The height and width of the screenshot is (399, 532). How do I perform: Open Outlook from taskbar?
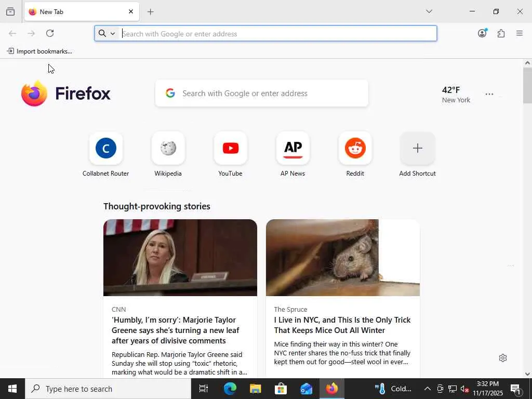point(306,389)
